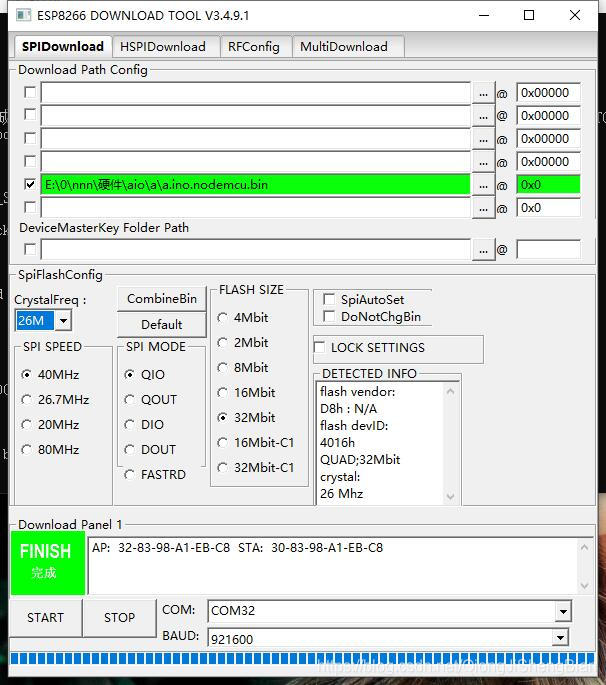Viewport: 606px width, 685px height.
Task: Click START to begin flashing
Action: point(45,618)
